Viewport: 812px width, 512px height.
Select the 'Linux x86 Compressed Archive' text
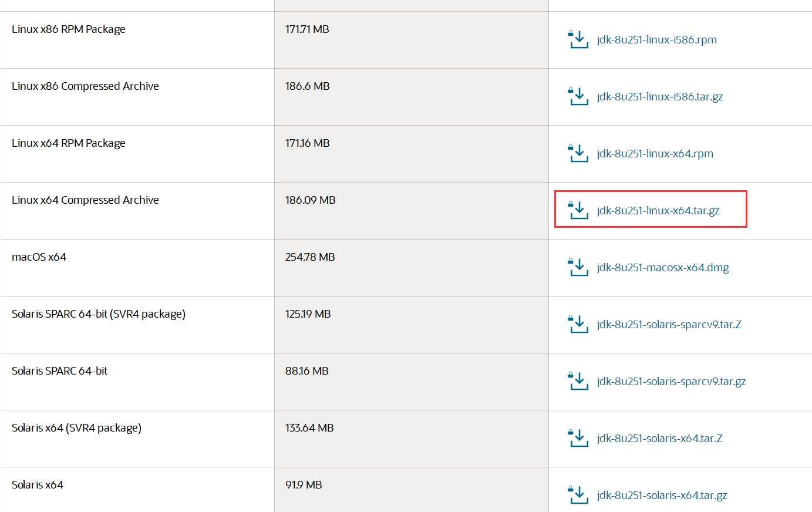coord(85,86)
